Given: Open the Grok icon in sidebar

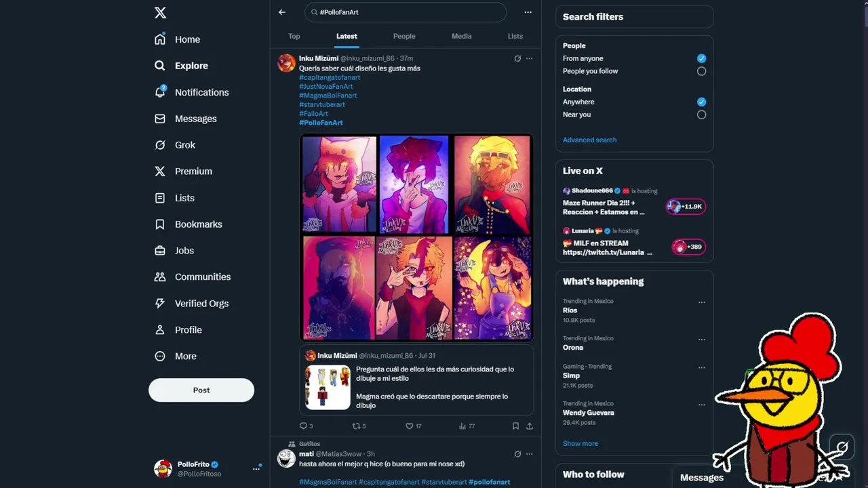Looking at the screenshot, I should point(160,145).
